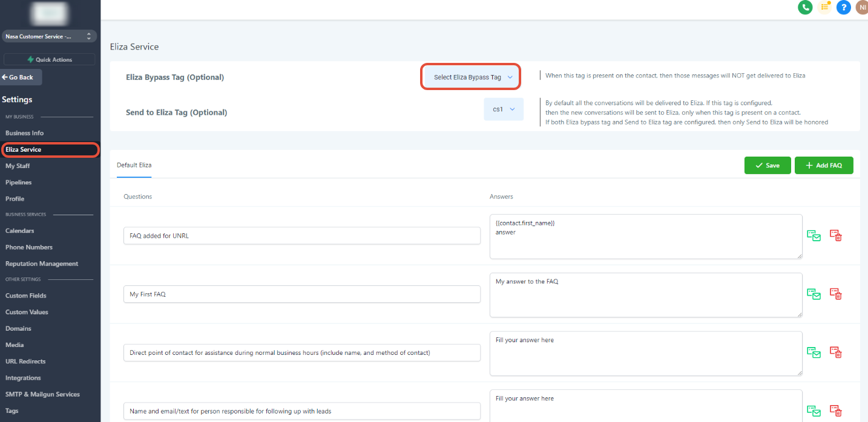Image resolution: width=868 pixels, height=422 pixels.
Task: Click the 'Send to Eliza Tag (Optional)' label
Action: point(177,112)
